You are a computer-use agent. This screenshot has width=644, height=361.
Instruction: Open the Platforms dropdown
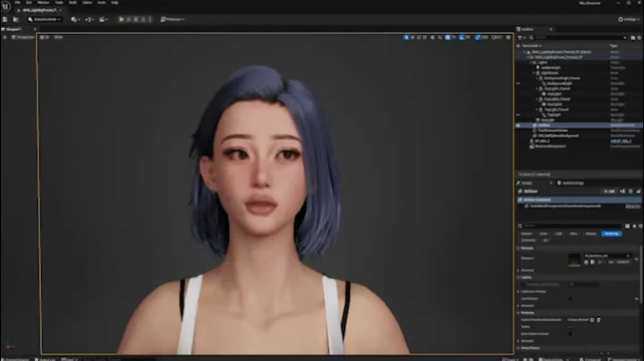point(172,19)
